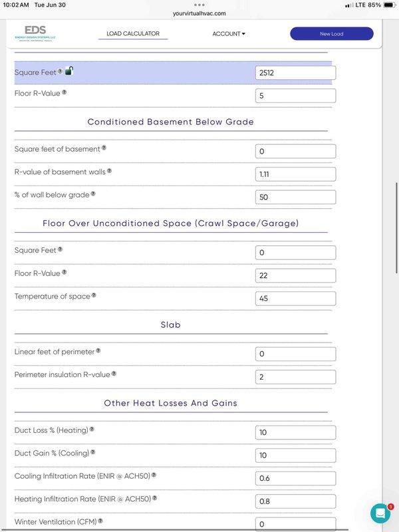Toggle the green lock beside Square Feet
The height and width of the screenshot is (532, 399).
69,70
